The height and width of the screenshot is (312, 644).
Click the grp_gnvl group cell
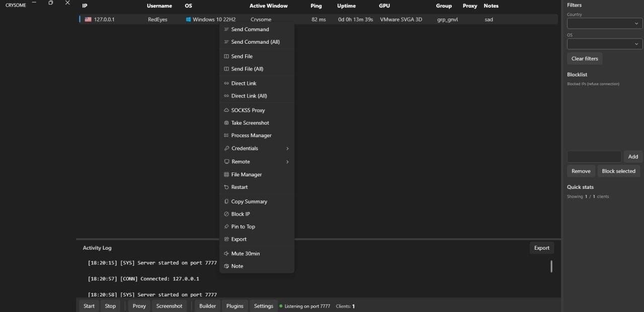(x=447, y=20)
